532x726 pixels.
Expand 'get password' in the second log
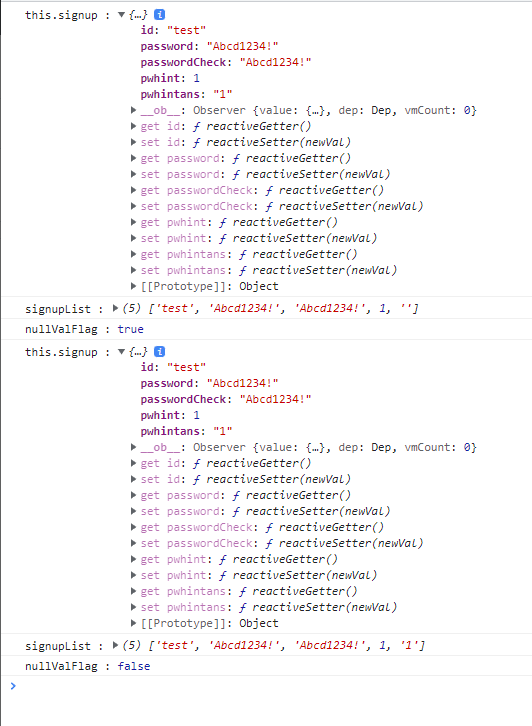tap(133, 495)
